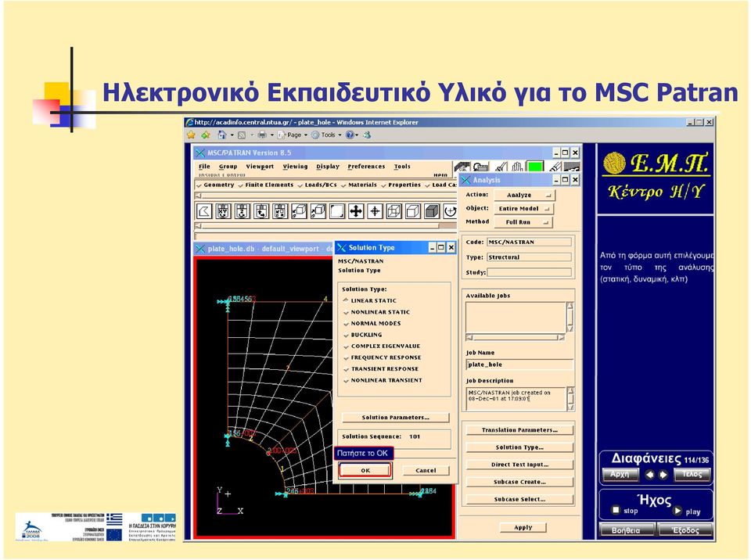Open the Patran Viewport menu
751x560 pixels.
point(260,167)
